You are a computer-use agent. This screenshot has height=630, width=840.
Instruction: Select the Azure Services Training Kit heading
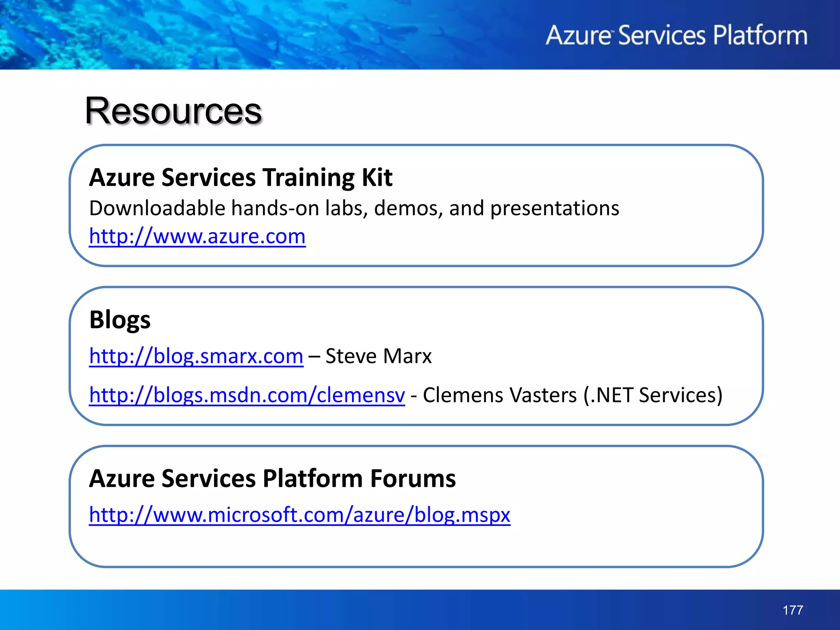tap(241, 178)
